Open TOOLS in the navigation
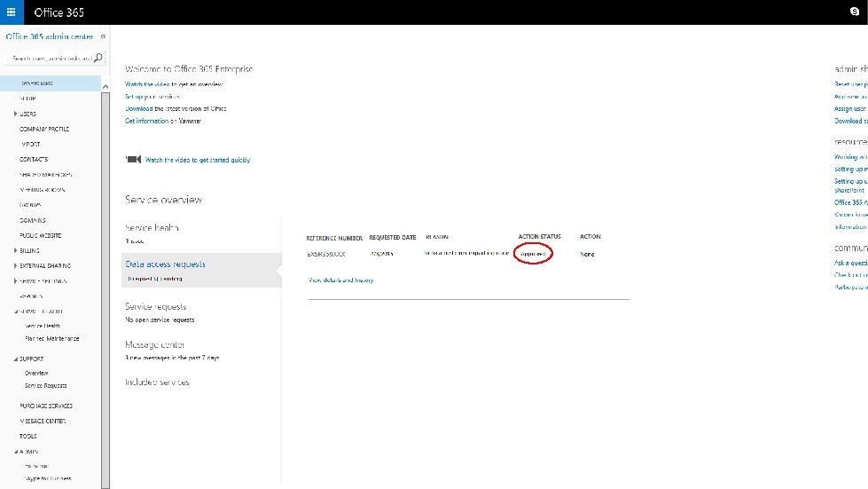The height and width of the screenshot is (489, 868). point(28,437)
